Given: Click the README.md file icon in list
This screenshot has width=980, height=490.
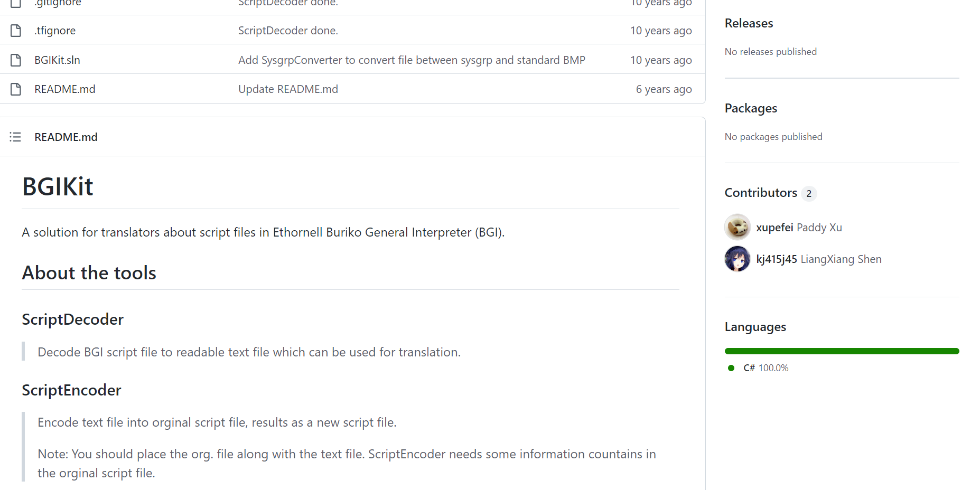Looking at the screenshot, I should [16, 89].
